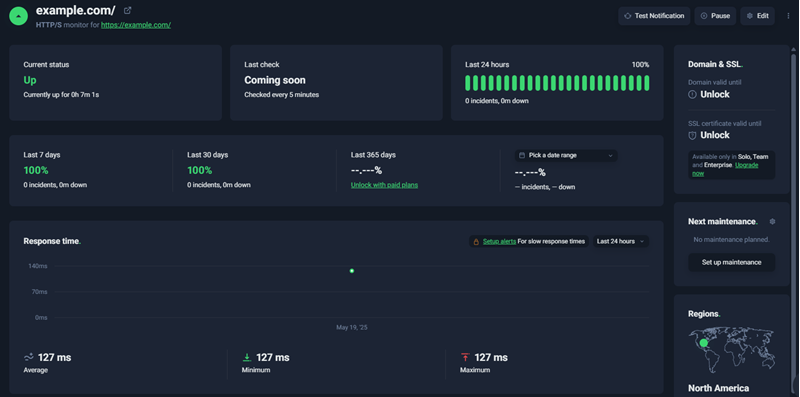Viewport: 800px width, 397px height.
Task: Click the SSL certificate Unlock text
Action: (x=715, y=135)
